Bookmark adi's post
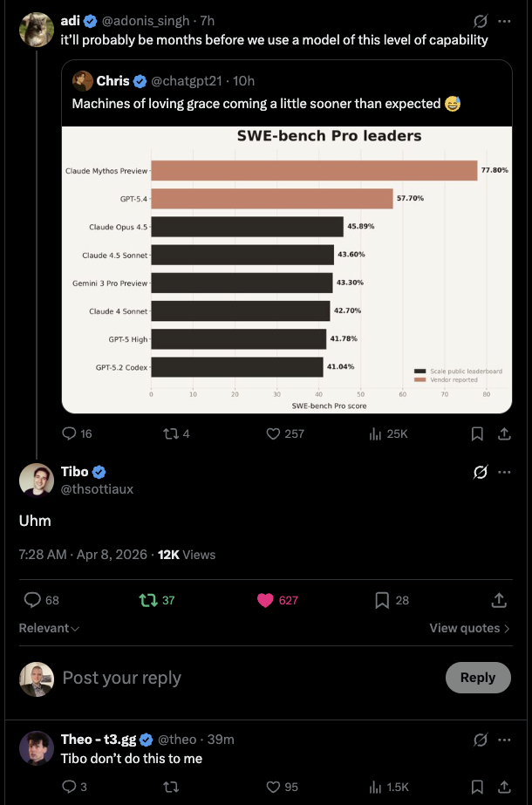 pos(477,434)
